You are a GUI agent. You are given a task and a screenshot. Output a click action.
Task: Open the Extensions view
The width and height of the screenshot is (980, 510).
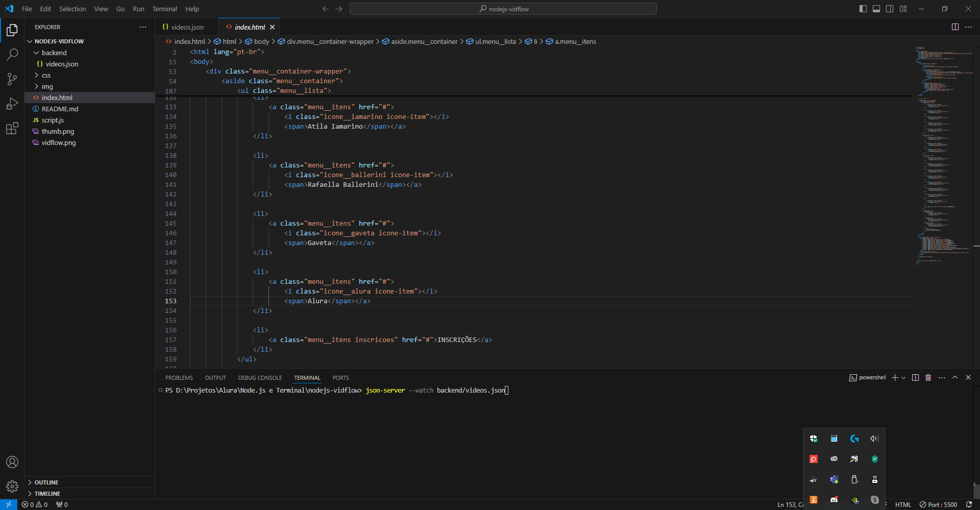(x=12, y=128)
